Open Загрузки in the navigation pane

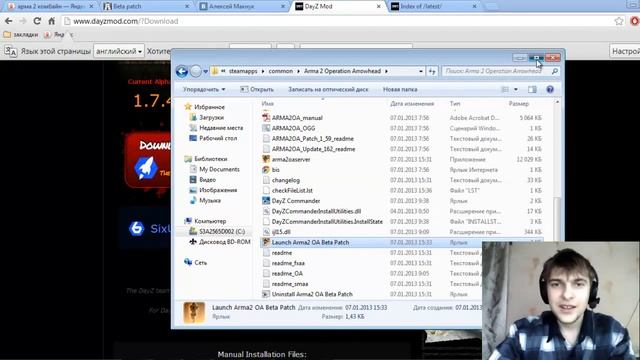click(211, 118)
